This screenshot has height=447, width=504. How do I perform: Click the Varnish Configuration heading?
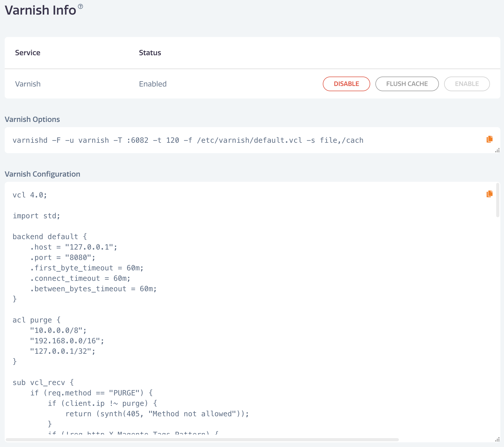(x=42, y=174)
